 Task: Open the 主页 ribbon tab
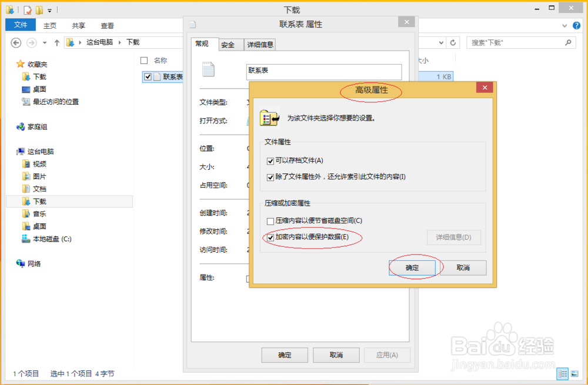(50, 25)
